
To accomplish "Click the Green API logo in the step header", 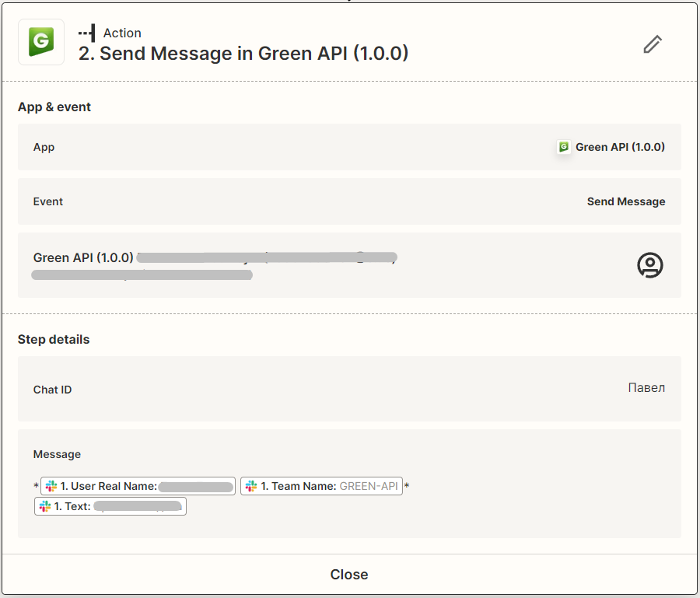I will pos(40,42).
